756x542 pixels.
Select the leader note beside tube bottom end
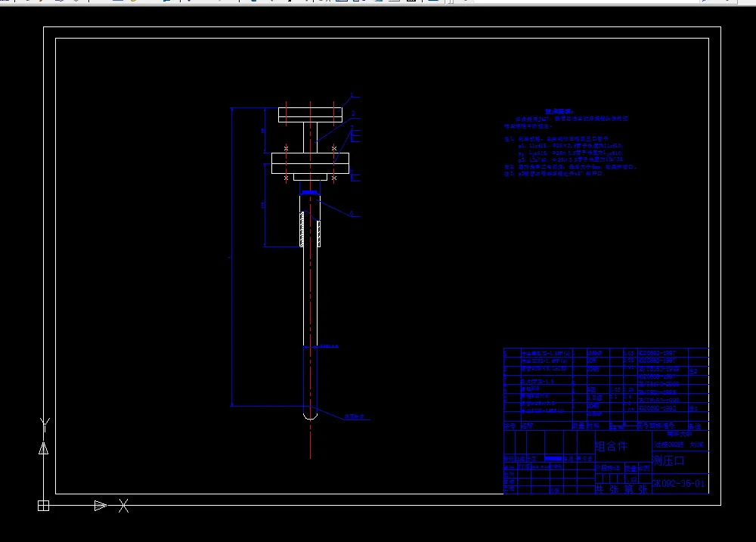point(355,417)
